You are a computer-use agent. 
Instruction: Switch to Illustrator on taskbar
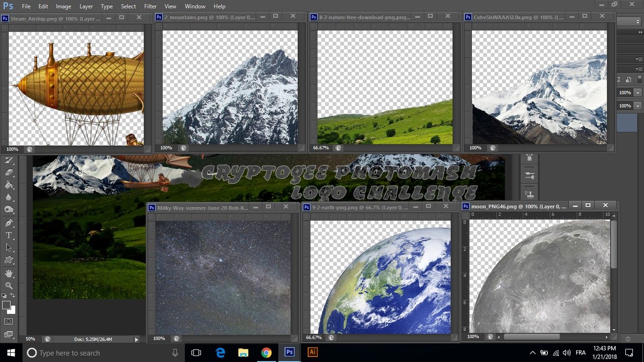tap(312, 352)
